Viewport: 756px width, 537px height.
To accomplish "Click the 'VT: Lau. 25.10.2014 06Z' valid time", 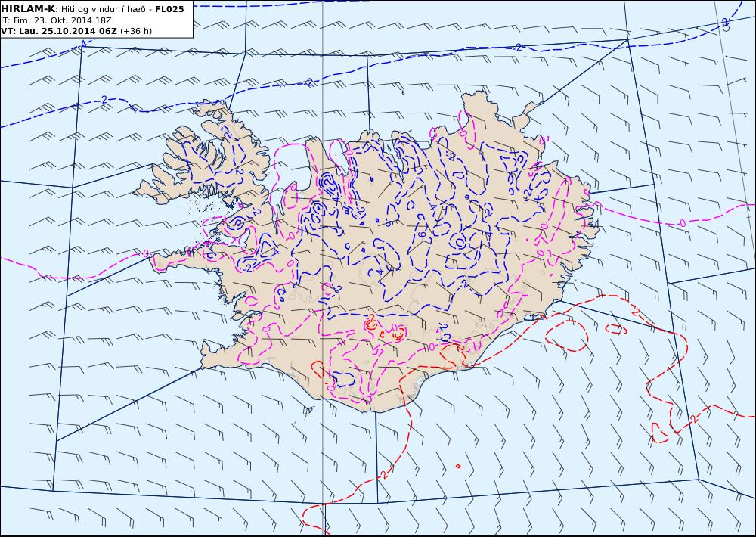I will (59, 31).
